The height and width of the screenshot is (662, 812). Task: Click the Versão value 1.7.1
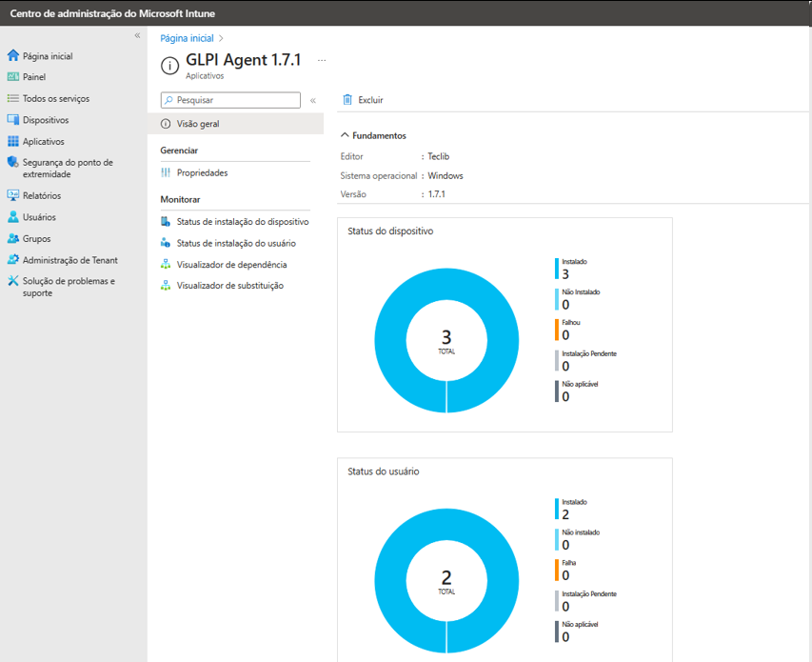[x=437, y=194]
